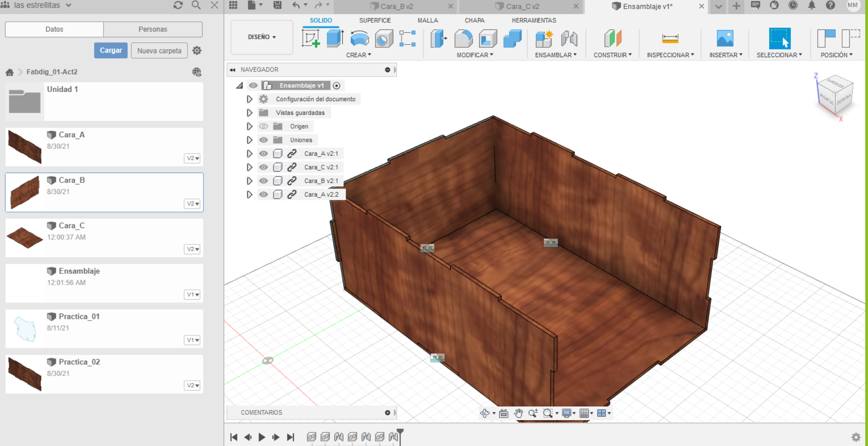
Task: Open the DISEÑO workspace dropdown
Action: coord(262,37)
